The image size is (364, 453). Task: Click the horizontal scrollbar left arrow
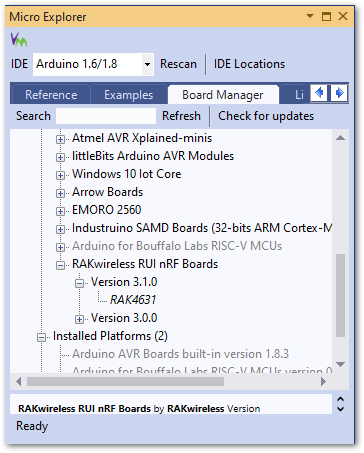(19, 381)
